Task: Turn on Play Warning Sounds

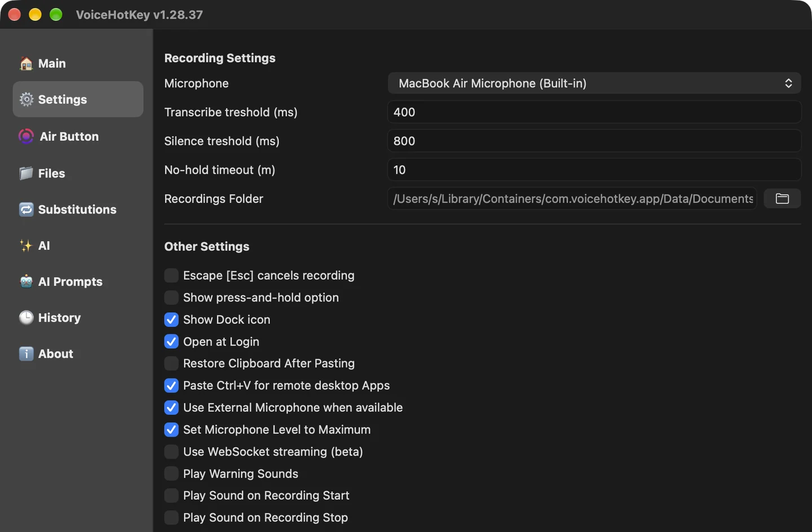Action: click(x=171, y=473)
